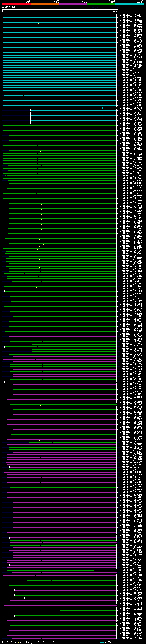Select hit label UniRef100_Q403W3

(x=131, y=128)
